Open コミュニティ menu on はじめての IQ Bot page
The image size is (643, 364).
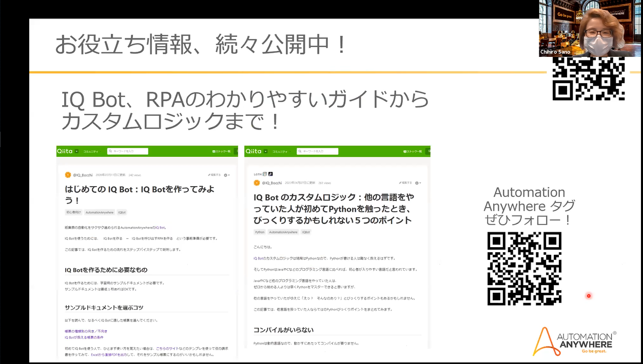[x=91, y=152]
